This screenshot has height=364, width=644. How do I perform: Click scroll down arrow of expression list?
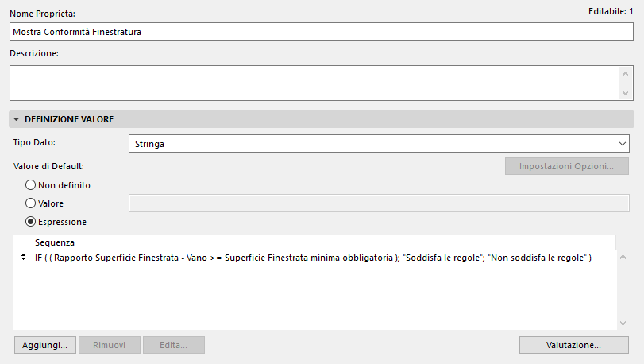point(623,322)
